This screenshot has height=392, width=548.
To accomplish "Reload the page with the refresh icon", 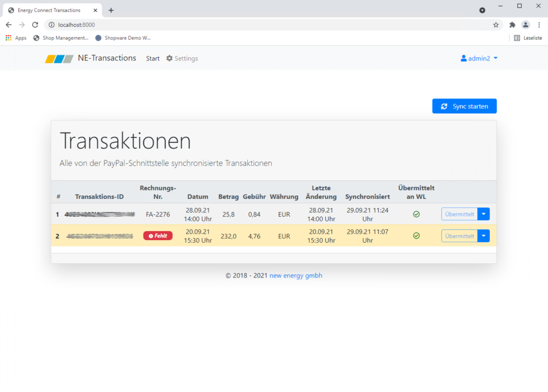I will [x=35, y=25].
